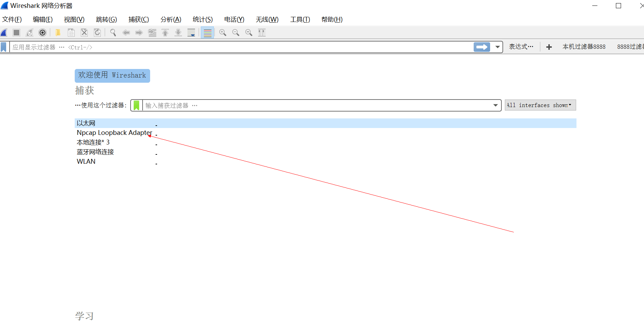This screenshot has width=644, height=325.
Task: Add a display filter button with plus
Action: click(x=549, y=47)
